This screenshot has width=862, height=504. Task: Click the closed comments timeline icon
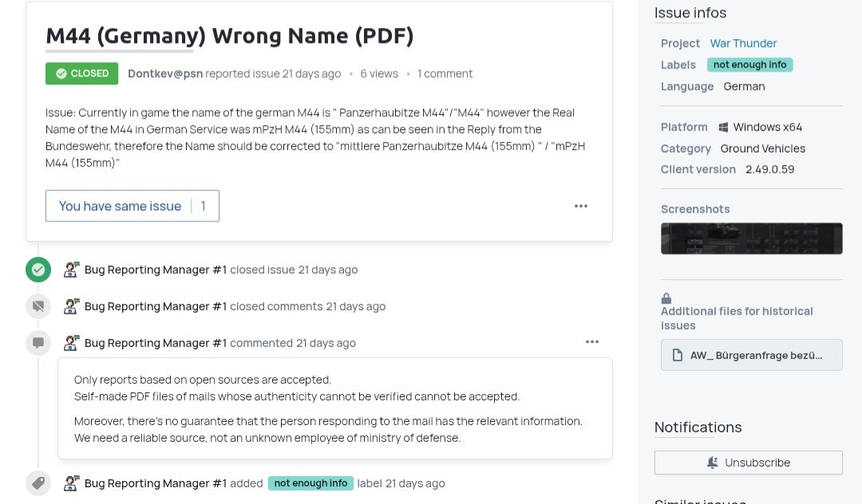tap(38, 306)
